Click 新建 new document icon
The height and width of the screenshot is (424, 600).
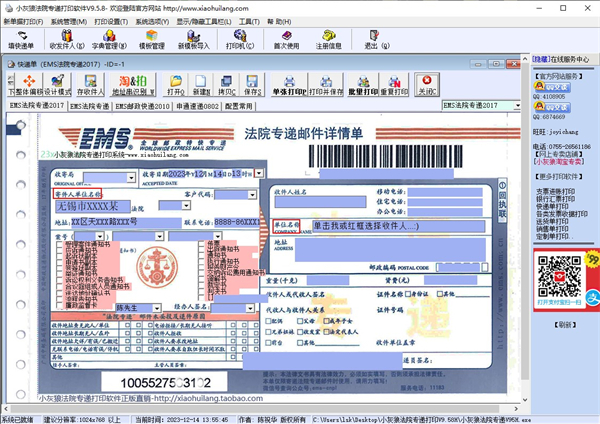pos(201,85)
